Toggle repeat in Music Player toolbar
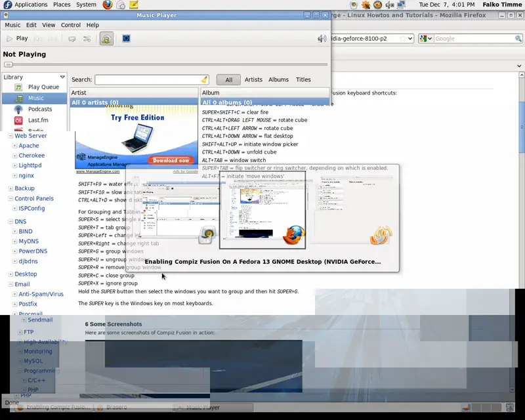 click(x=72, y=39)
